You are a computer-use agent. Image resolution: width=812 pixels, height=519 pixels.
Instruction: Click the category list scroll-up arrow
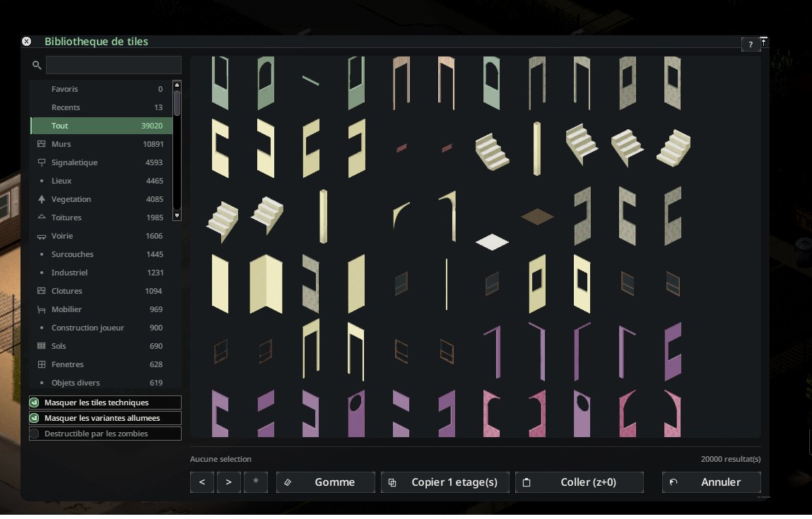[177, 85]
